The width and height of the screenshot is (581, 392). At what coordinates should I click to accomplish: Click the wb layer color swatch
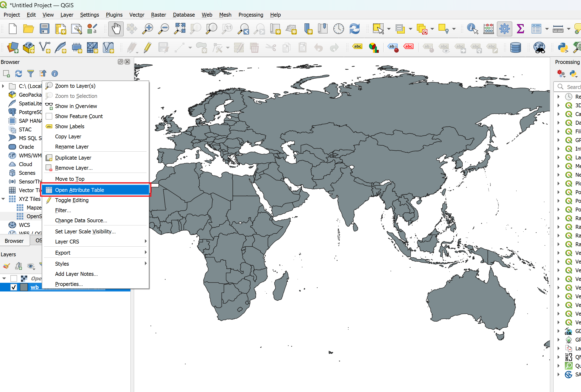pyautogui.click(x=24, y=287)
